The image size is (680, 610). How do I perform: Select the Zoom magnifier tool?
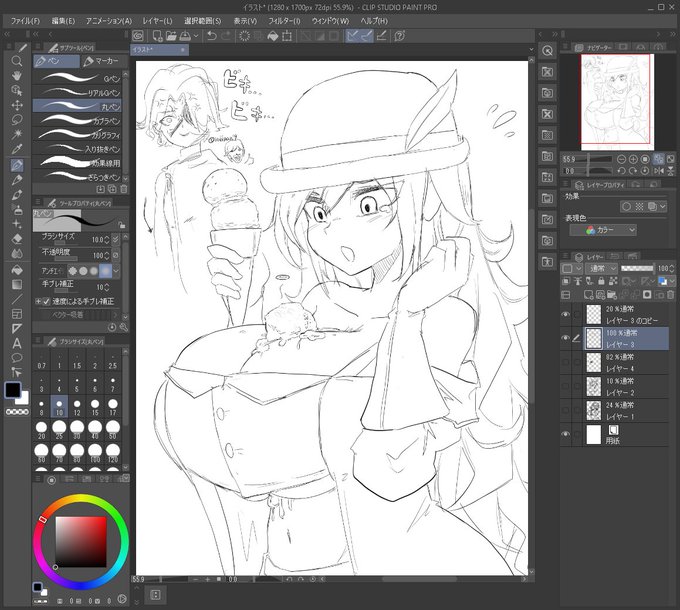[x=16, y=61]
